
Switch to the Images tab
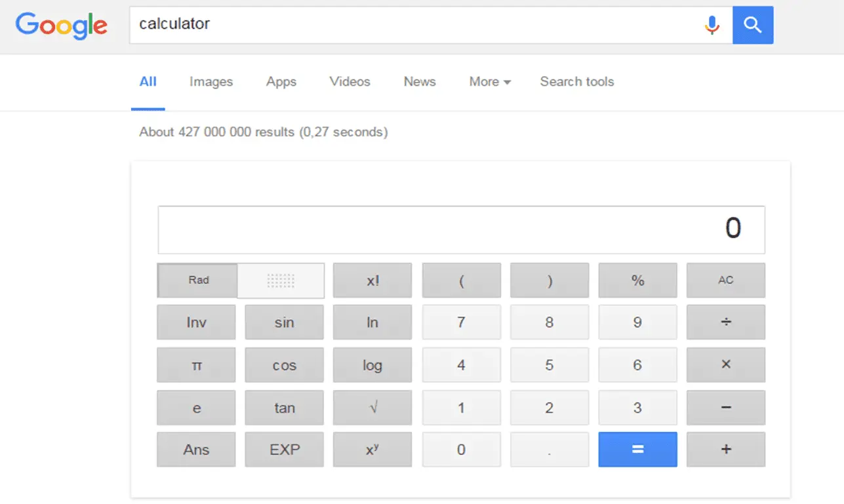211,82
